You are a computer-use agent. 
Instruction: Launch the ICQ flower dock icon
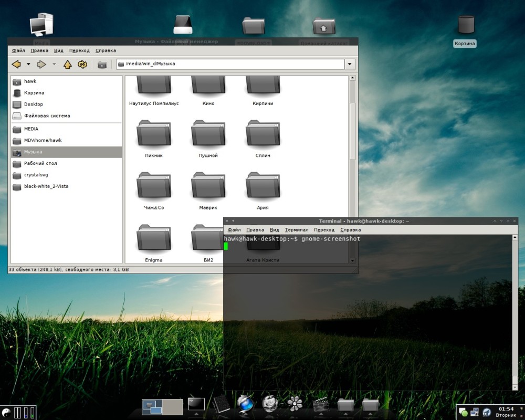click(295, 404)
